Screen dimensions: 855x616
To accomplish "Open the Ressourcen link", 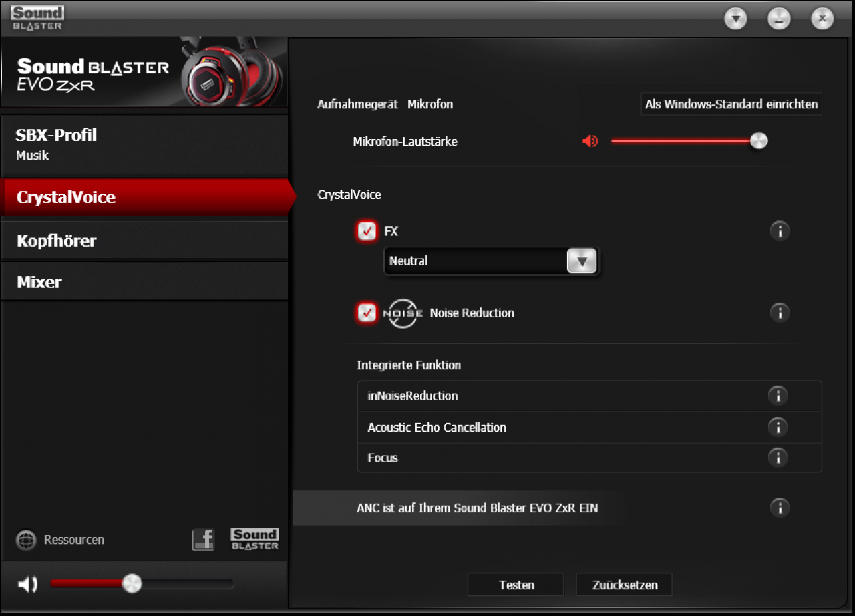I will click(74, 540).
